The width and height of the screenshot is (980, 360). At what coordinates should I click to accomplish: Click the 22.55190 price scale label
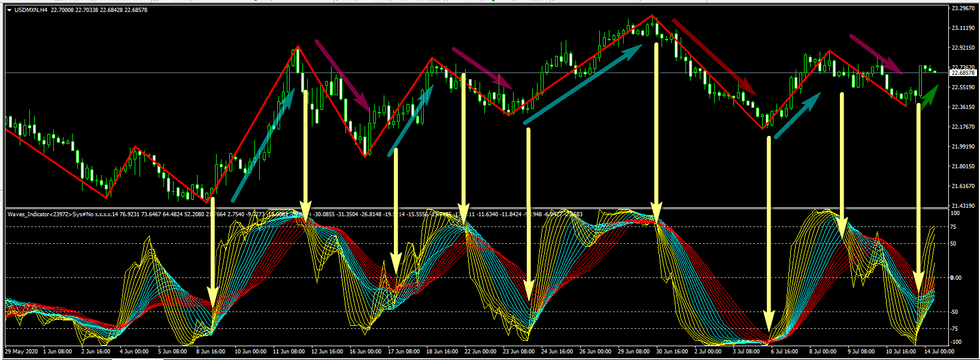click(963, 87)
